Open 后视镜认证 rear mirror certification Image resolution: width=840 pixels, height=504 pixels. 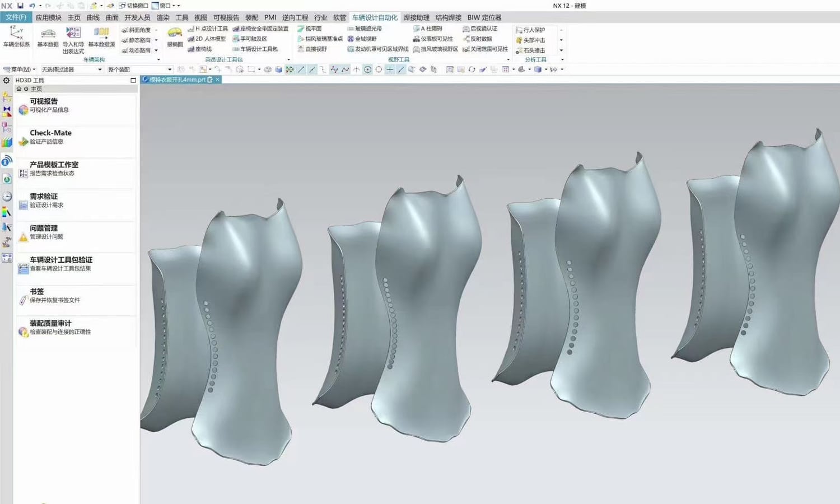(x=480, y=29)
